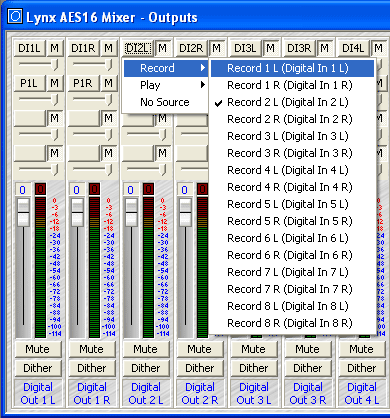390x418 pixels.
Task: Mute the Digital Out 1 L channel
Action: [x=38, y=349]
